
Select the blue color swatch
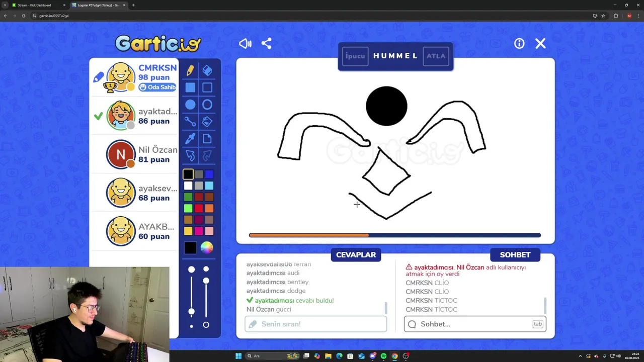tap(209, 174)
